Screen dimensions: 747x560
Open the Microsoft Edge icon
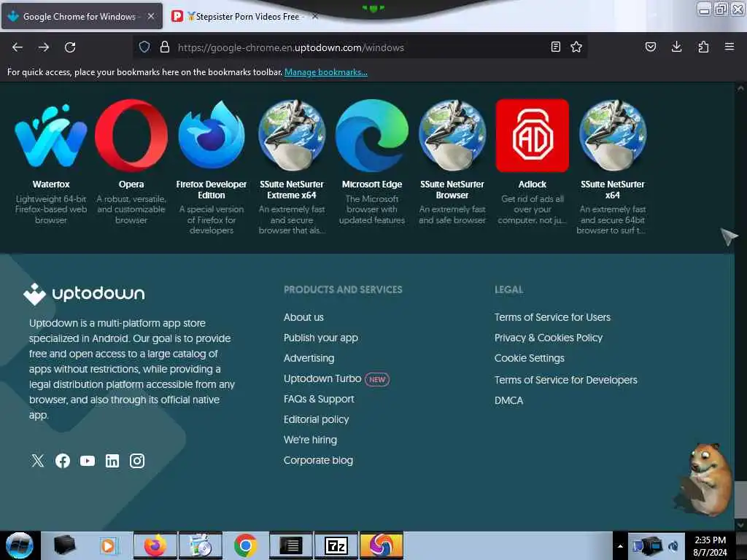click(372, 136)
